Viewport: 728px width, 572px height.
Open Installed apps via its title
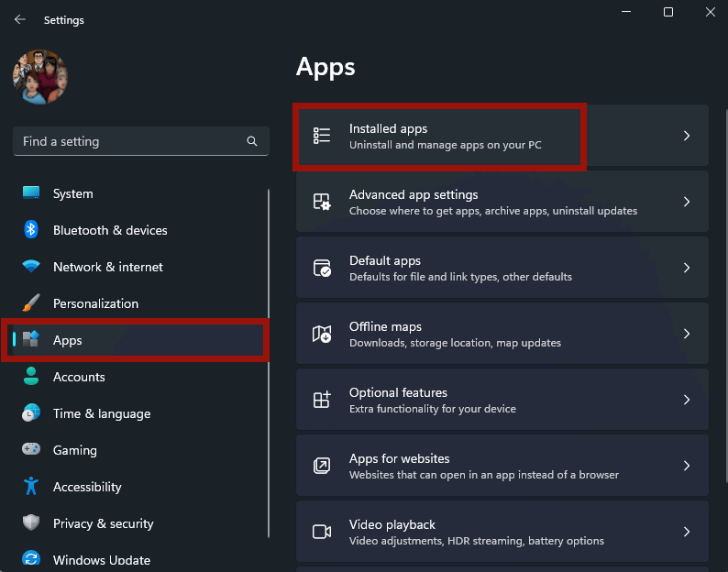tap(388, 128)
